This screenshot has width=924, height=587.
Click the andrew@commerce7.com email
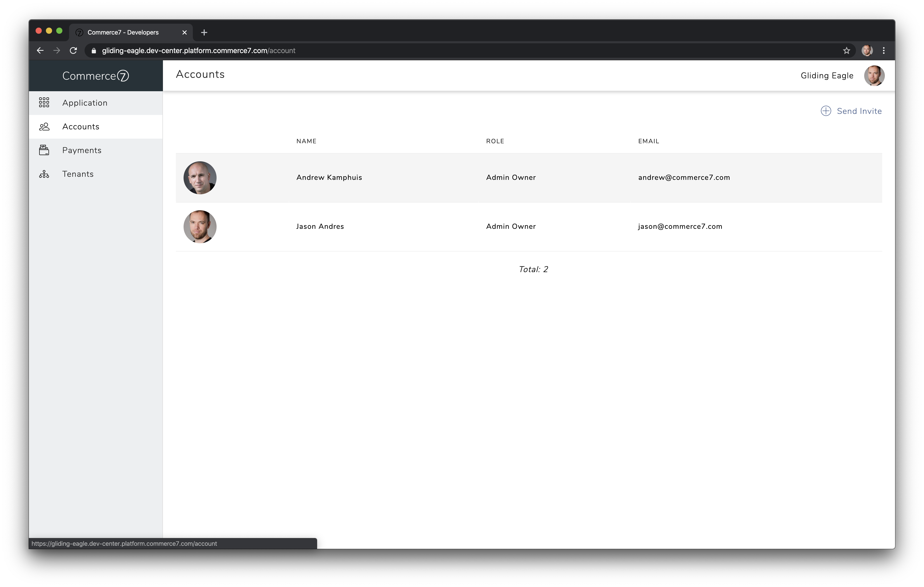tap(684, 178)
